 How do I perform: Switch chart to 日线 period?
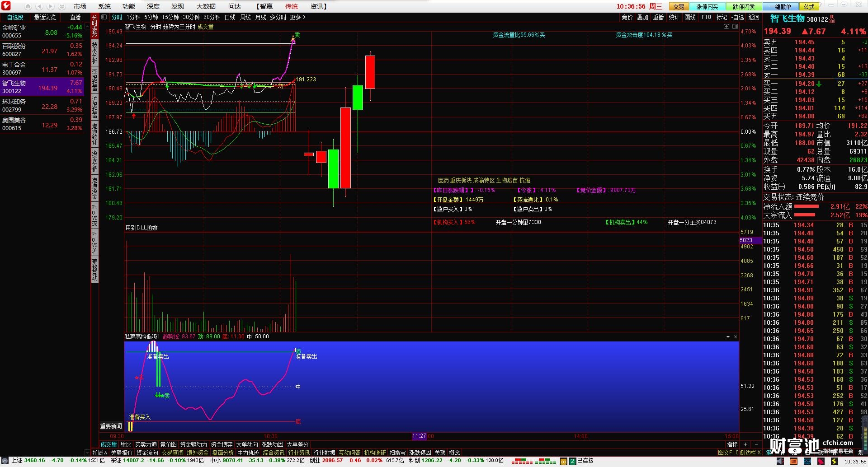[x=230, y=17]
